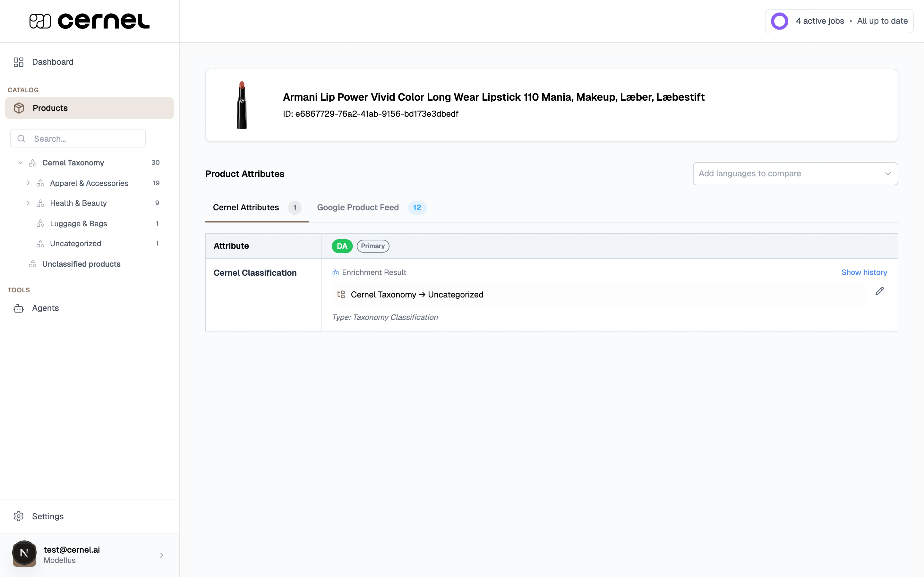The height and width of the screenshot is (577, 924).
Task: Toggle the DA language badge
Action: [x=342, y=246]
